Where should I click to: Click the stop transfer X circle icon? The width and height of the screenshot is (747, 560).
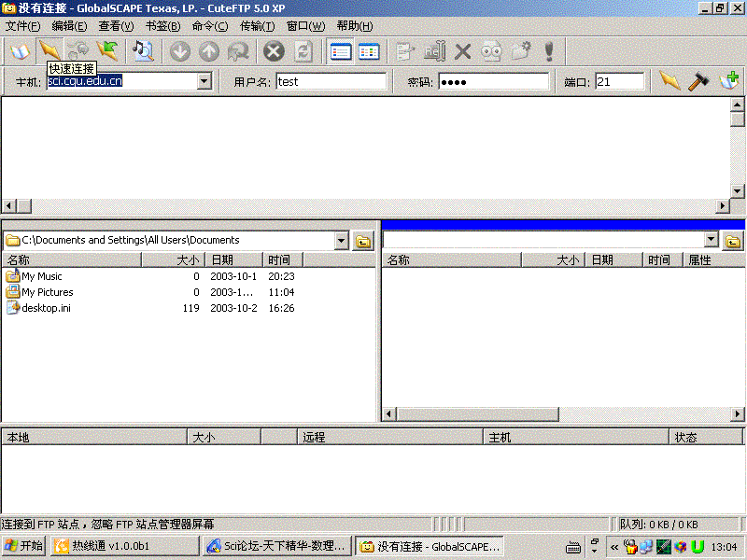274,51
